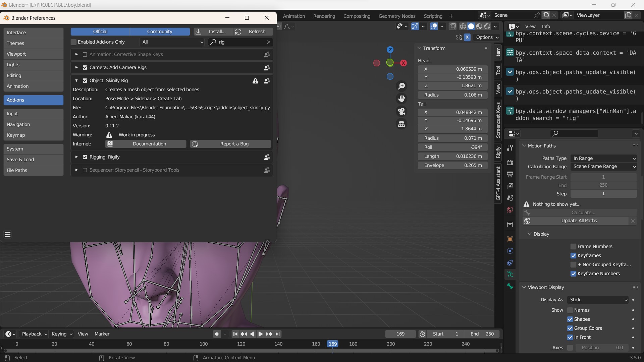Select solid viewport shading icon
Viewport: 644px width, 362px height.
471,26
